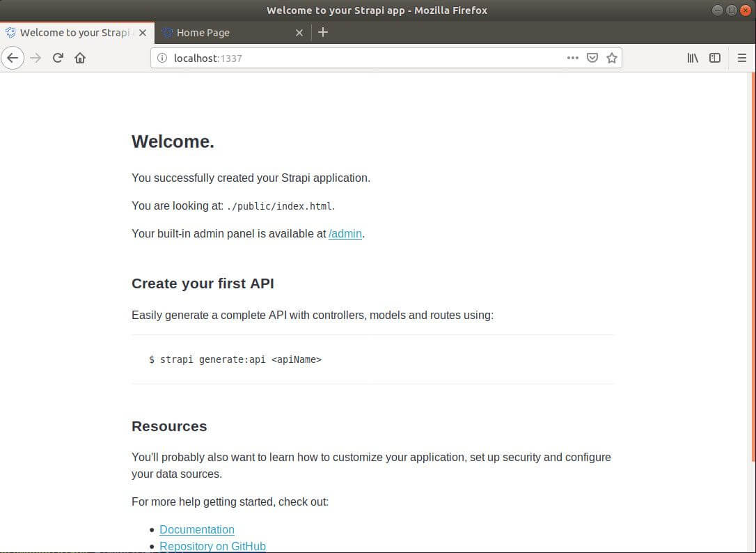Image resolution: width=756 pixels, height=553 pixels.
Task: Save page to Pocket icon
Action: click(592, 58)
